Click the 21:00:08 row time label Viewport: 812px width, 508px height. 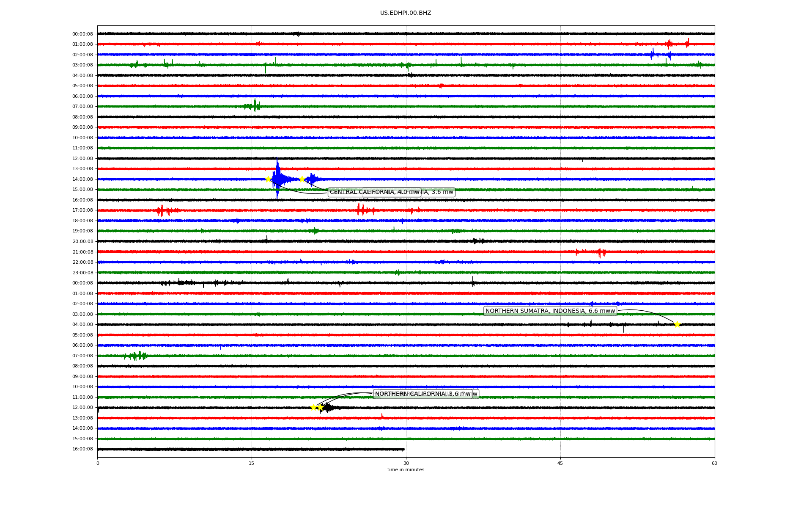point(82,252)
